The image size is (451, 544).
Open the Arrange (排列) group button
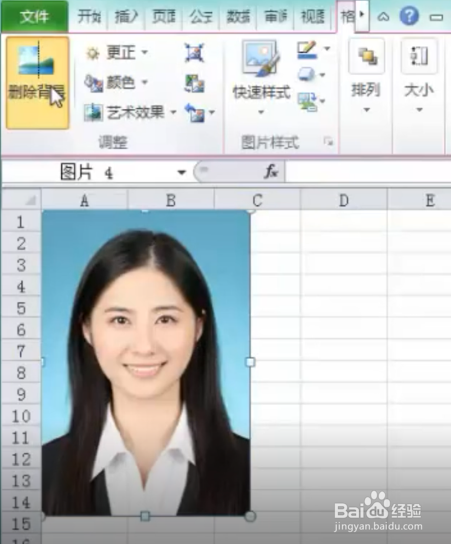click(366, 77)
